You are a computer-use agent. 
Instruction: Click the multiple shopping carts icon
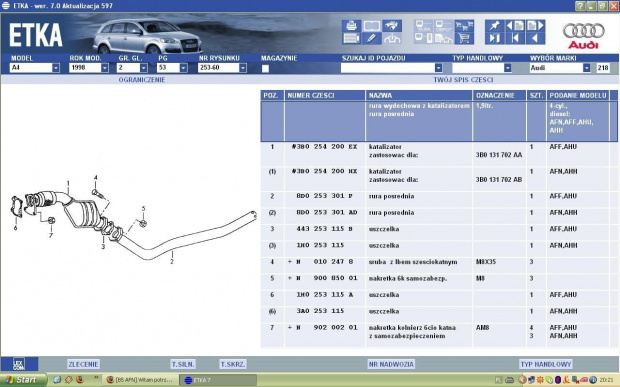click(464, 26)
